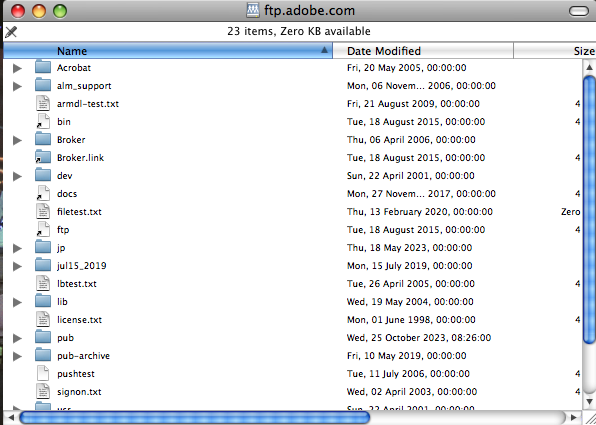Click the blue horizontal scroll thumb
The image size is (596, 425).
[194, 418]
